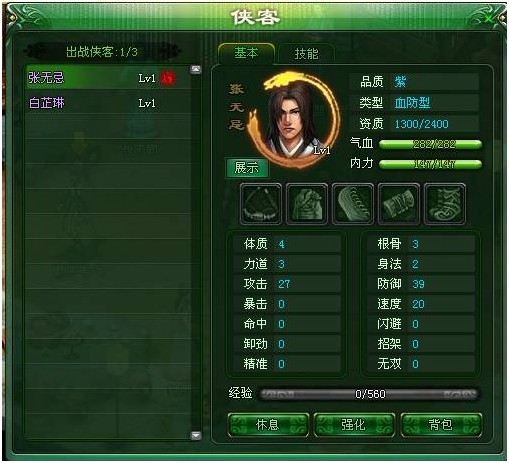Select the wrist bracer equipment slot

click(399, 204)
